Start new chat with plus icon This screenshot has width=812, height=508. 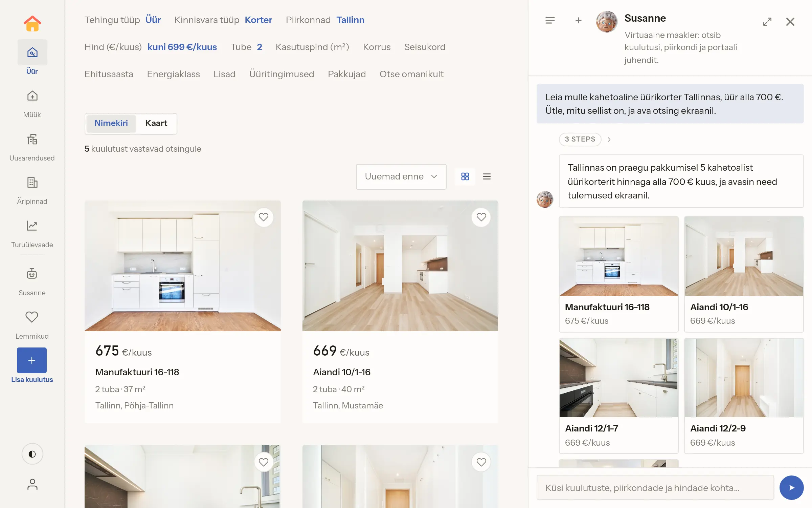point(579,21)
